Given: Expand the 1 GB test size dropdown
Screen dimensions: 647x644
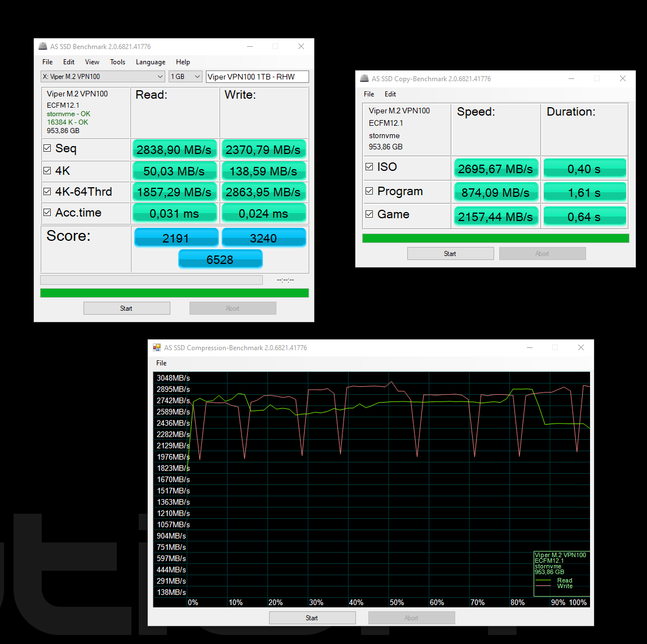Looking at the screenshot, I should point(186,77).
